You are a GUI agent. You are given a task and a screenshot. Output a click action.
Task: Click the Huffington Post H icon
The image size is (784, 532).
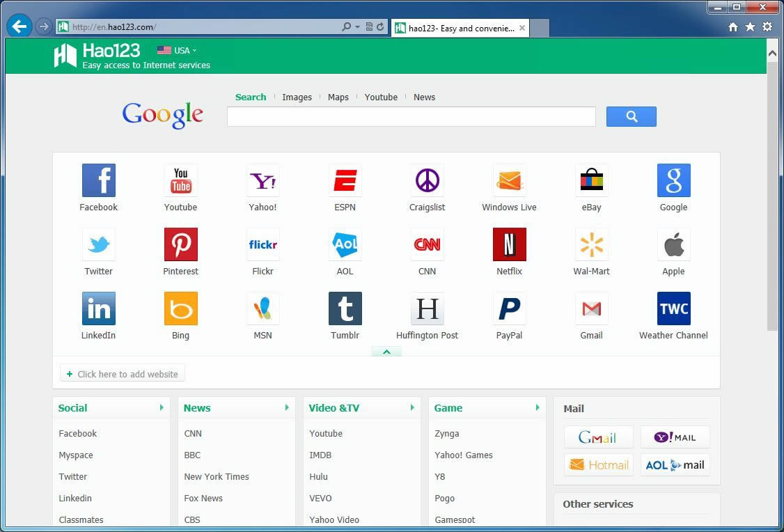(x=427, y=308)
